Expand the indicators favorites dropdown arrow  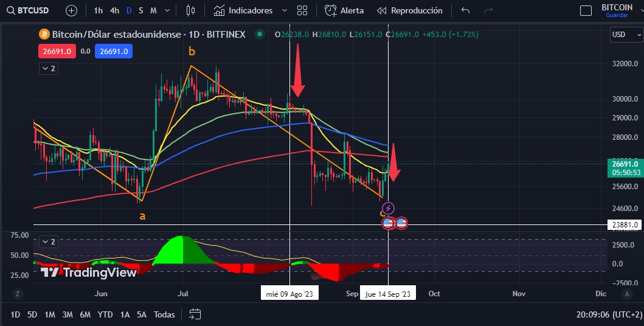[284, 11]
